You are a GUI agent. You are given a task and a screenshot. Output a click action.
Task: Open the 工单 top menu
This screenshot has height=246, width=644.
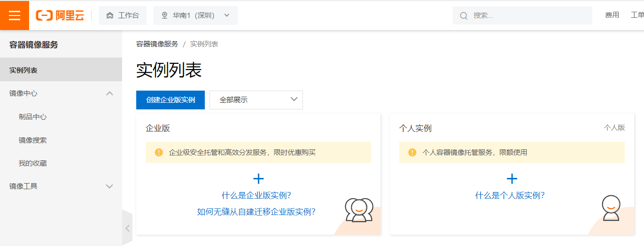[x=637, y=15]
